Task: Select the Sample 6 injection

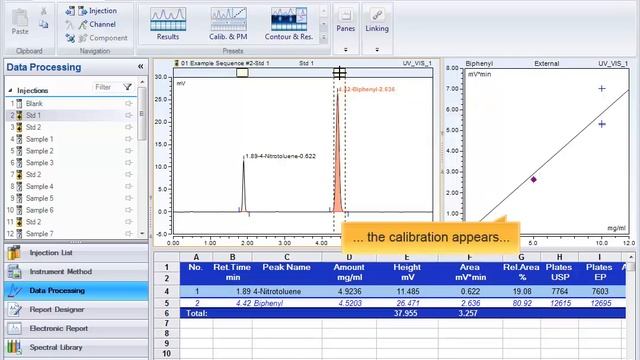Action: tap(71, 210)
